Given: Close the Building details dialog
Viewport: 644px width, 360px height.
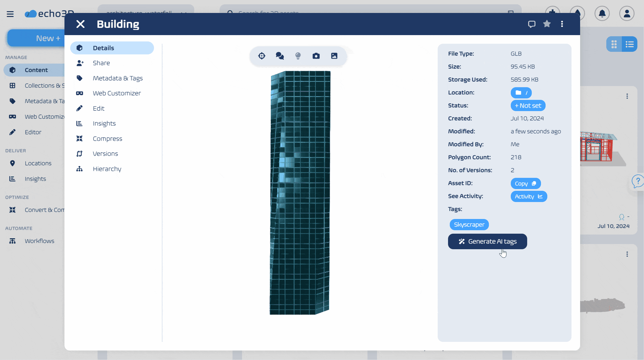Looking at the screenshot, I should click(81, 24).
